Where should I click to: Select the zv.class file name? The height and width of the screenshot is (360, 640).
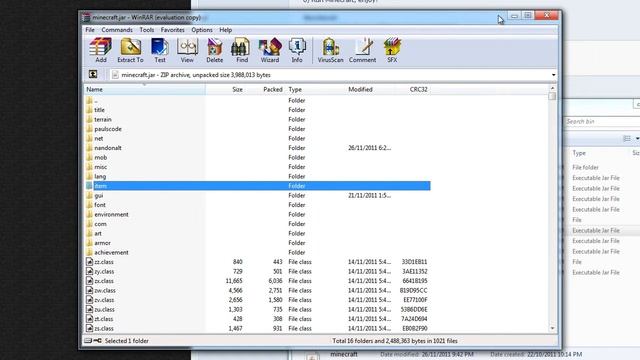click(x=104, y=300)
